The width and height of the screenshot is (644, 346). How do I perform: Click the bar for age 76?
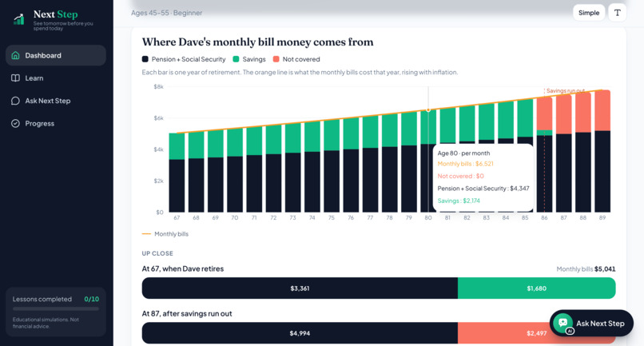[x=351, y=165]
